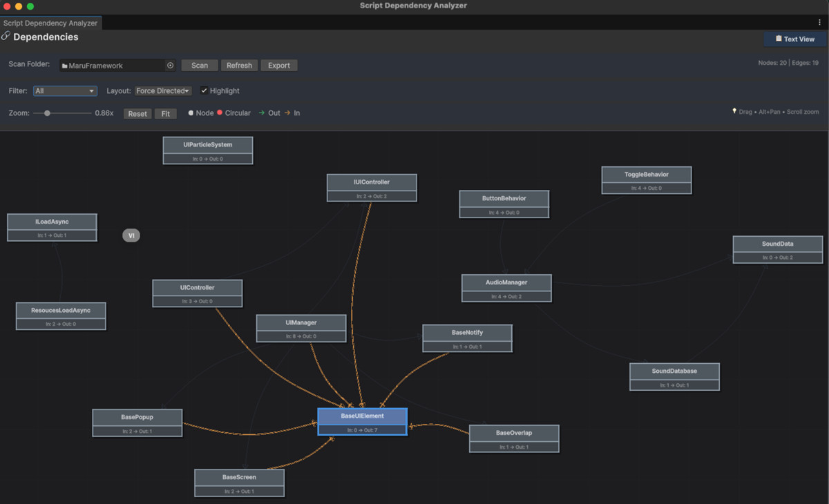This screenshot has height=504, width=829.
Task: Select the IUIController node
Action: tap(372, 188)
